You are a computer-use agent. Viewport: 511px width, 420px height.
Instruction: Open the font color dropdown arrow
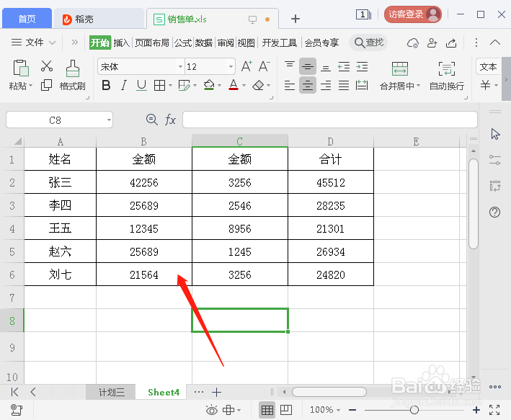pos(244,86)
